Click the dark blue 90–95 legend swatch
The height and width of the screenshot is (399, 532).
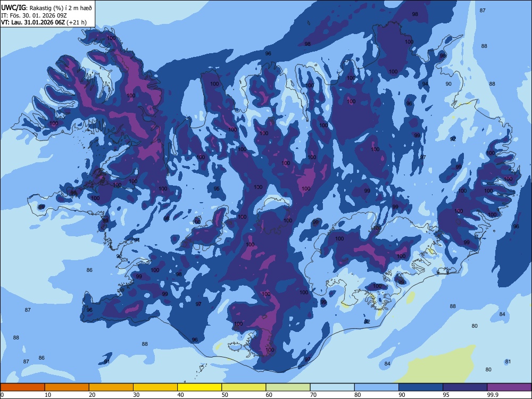421,387
